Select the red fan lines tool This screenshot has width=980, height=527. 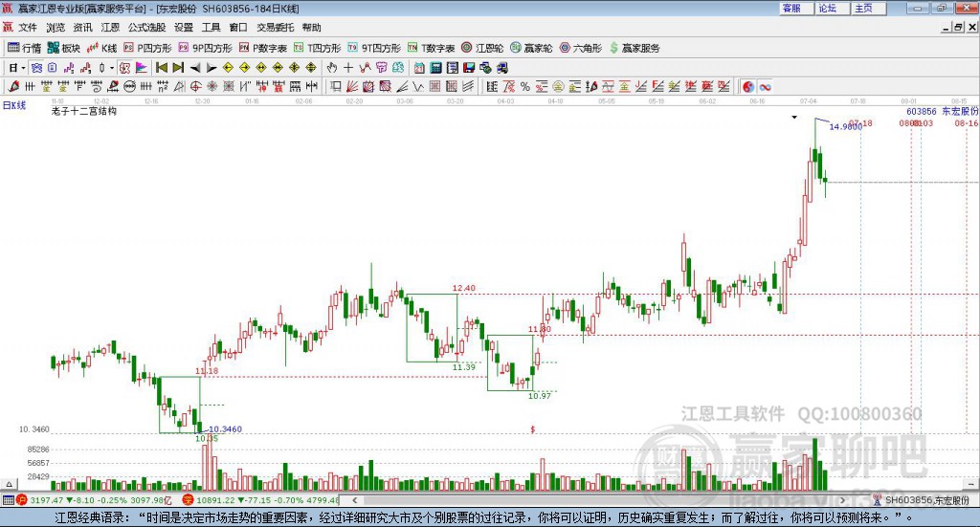point(352,86)
